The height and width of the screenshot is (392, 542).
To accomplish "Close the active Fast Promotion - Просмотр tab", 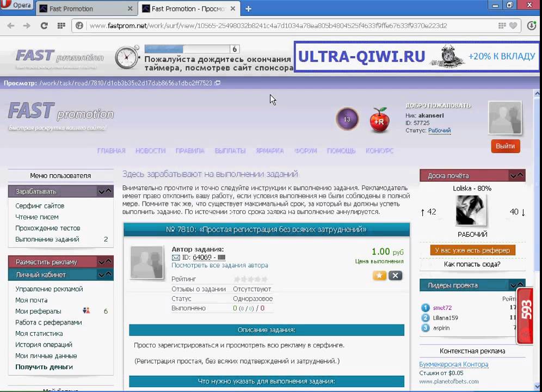I will pyautogui.click(x=233, y=9).
